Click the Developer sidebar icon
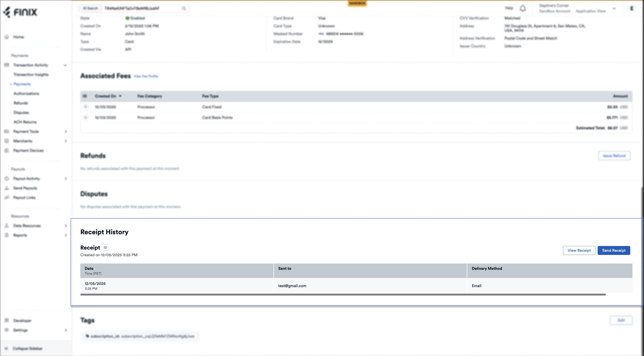Image resolution: width=644 pixels, height=356 pixels. coord(7,320)
